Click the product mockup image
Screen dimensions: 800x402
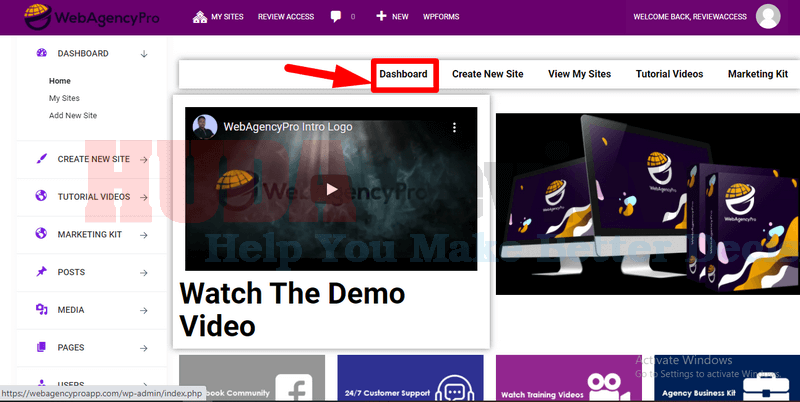pyautogui.click(x=648, y=204)
